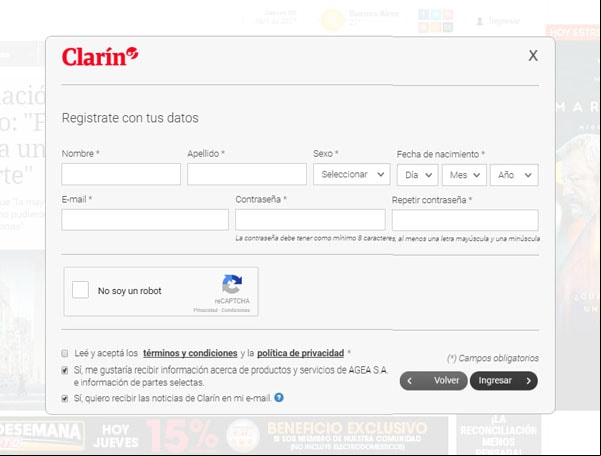Open the Año birth date dropdown
Viewport: 601px width, 456px height.
tap(514, 175)
